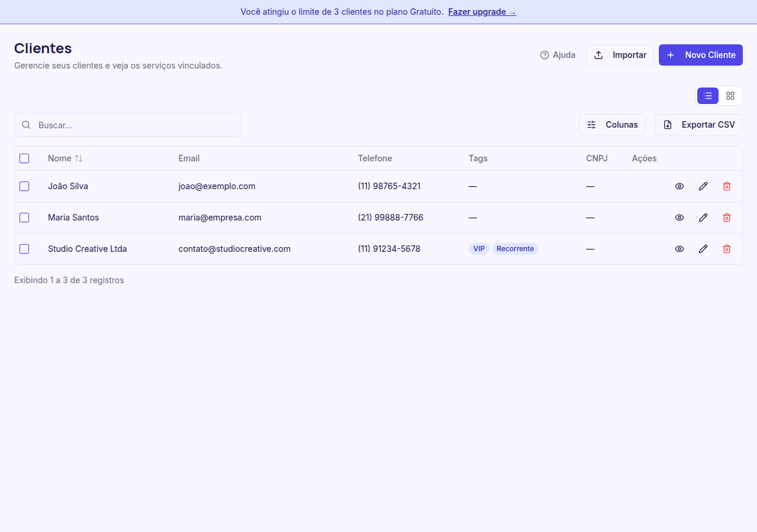Image resolution: width=757 pixels, height=532 pixels.
Task: Delete Studio Creative Ltda with trash icon
Action: [727, 249]
